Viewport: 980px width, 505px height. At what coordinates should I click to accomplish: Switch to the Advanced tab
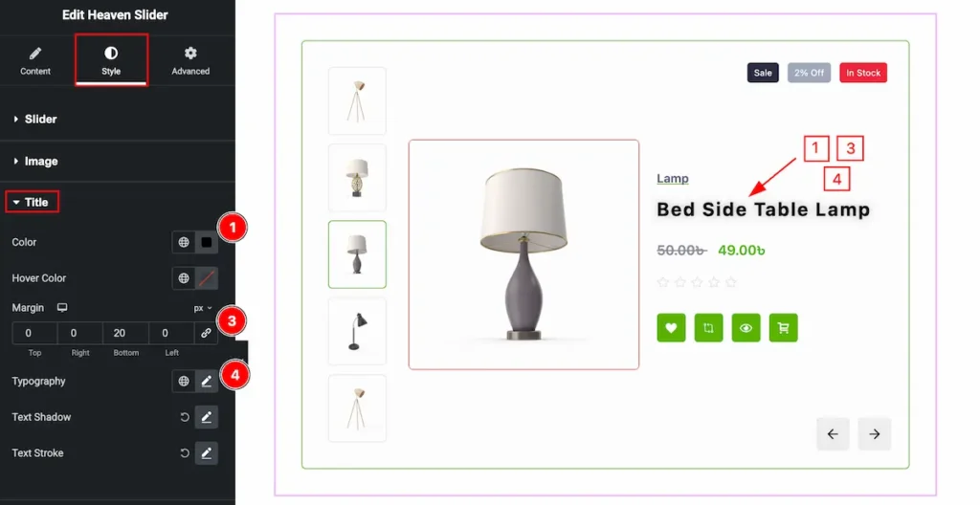[190, 60]
